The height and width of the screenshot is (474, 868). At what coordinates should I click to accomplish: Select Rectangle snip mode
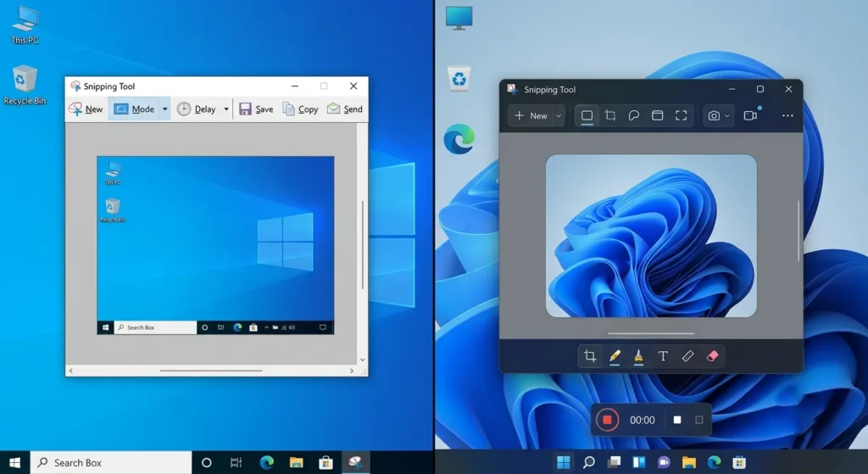tap(587, 115)
